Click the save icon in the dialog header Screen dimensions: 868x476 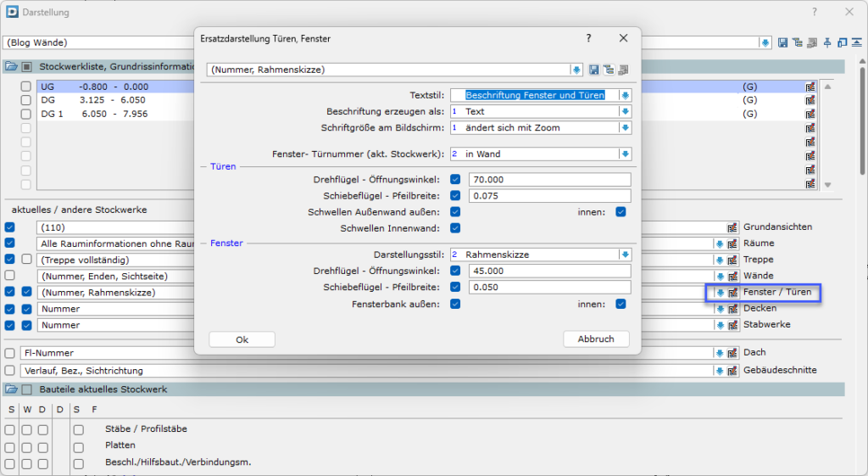click(x=594, y=70)
